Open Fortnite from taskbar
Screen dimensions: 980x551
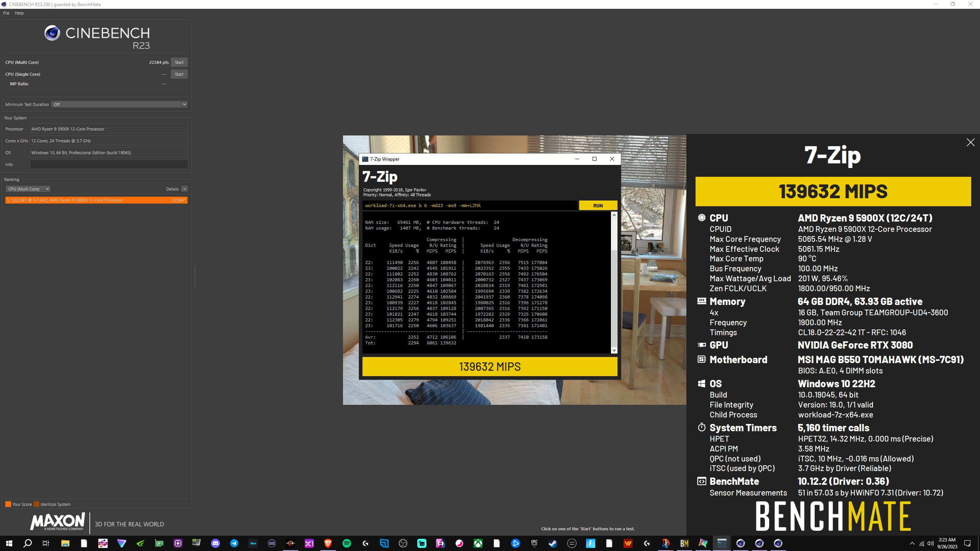coord(591,543)
